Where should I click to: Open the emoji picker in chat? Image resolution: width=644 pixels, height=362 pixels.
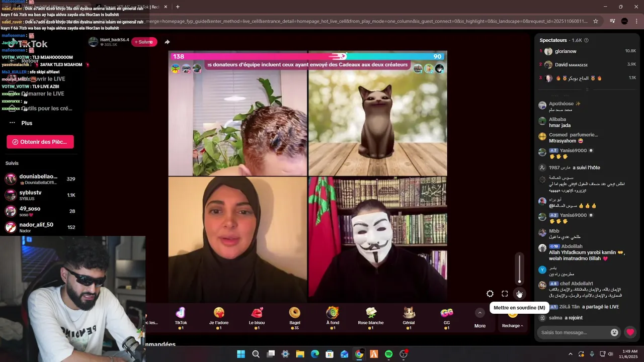pyautogui.click(x=614, y=332)
